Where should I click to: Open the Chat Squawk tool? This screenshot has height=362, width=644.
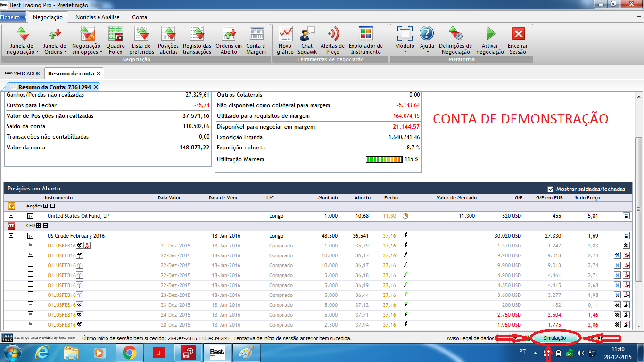[307, 40]
